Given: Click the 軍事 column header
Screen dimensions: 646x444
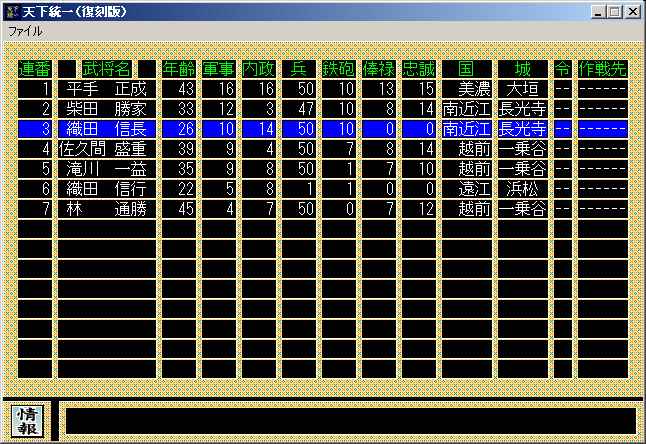Looking at the screenshot, I should [219, 69].
